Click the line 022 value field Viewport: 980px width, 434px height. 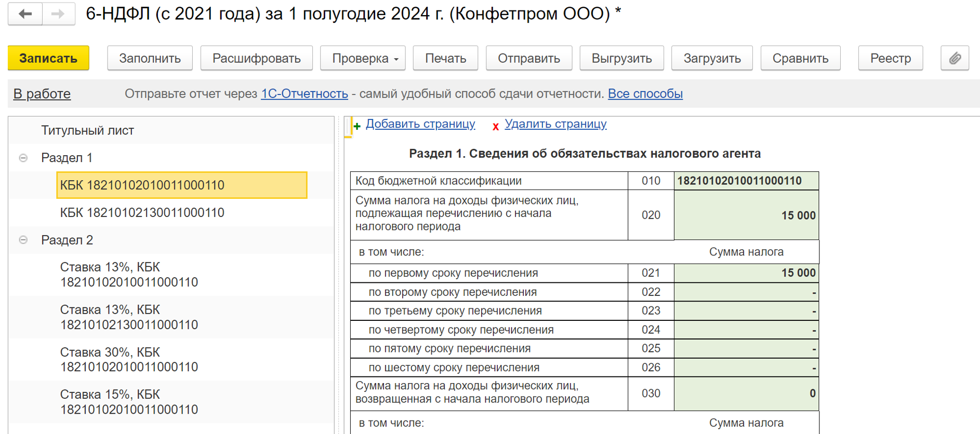point(746,292)
